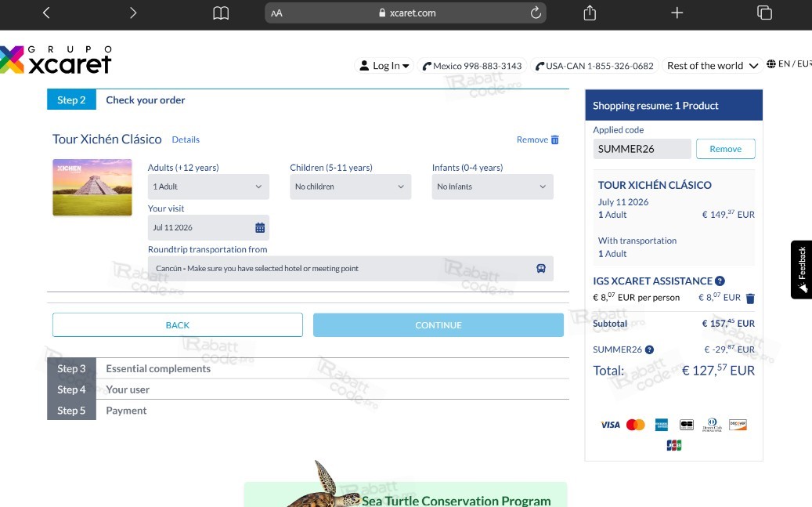
Task: Open the Log In menu
Action: (384, 66)
